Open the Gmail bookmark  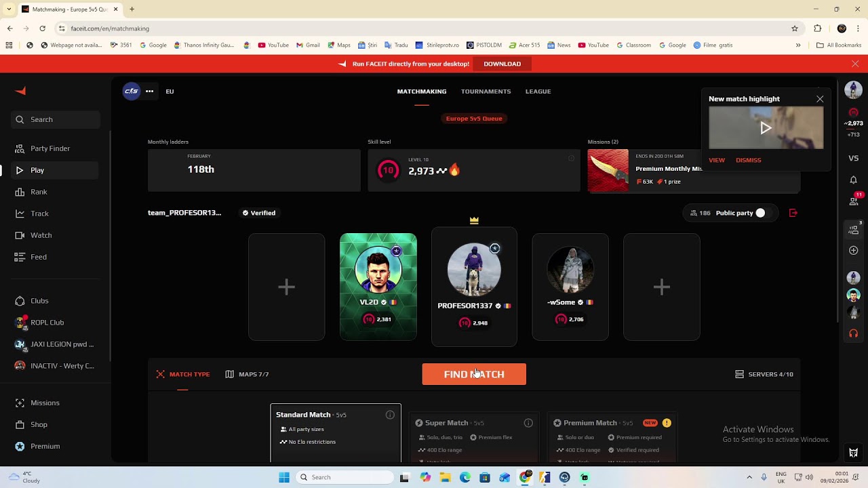pyautogui.click(x=308, y=45)
